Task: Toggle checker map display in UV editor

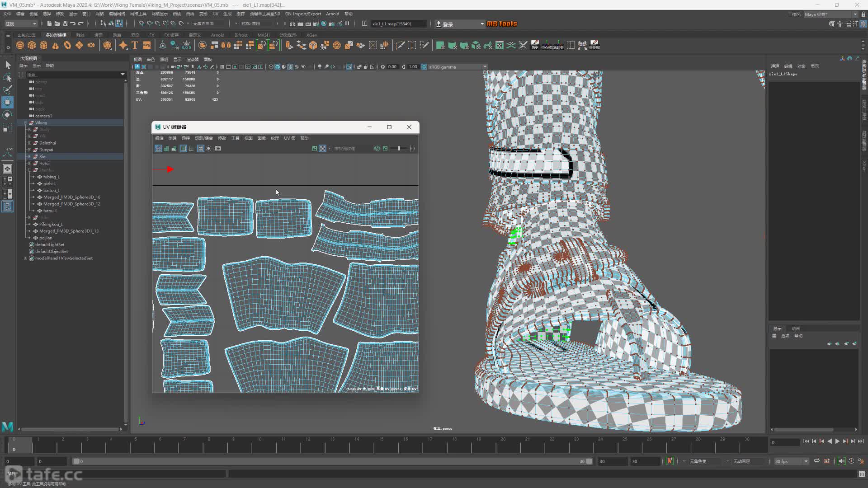Action: pos(322,148)
